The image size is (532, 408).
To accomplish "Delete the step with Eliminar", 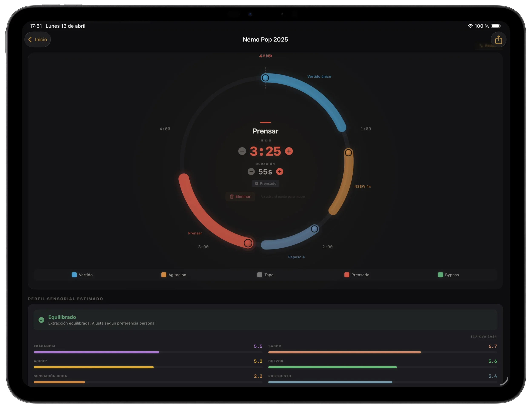I will [x=240, y=196].
